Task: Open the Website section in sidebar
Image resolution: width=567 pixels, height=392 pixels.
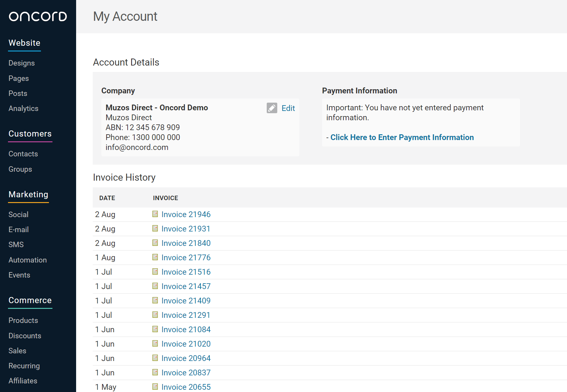Action: click(24, 43)
